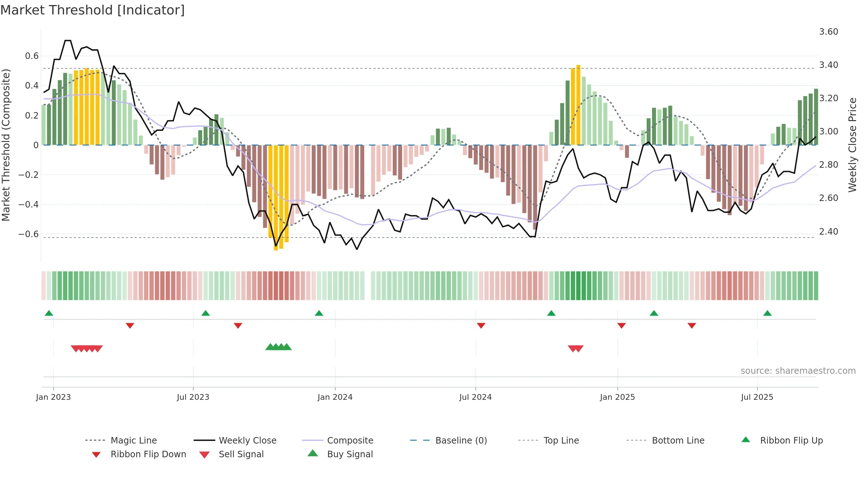
Task: Click the 3.00 price axis label
Action: pyautogui.click(x=829, y=132)
